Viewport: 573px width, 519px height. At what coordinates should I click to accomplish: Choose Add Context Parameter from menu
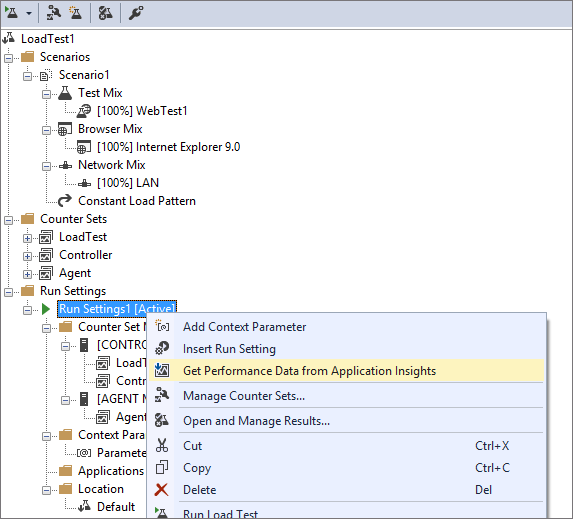[x=346, y=327]
